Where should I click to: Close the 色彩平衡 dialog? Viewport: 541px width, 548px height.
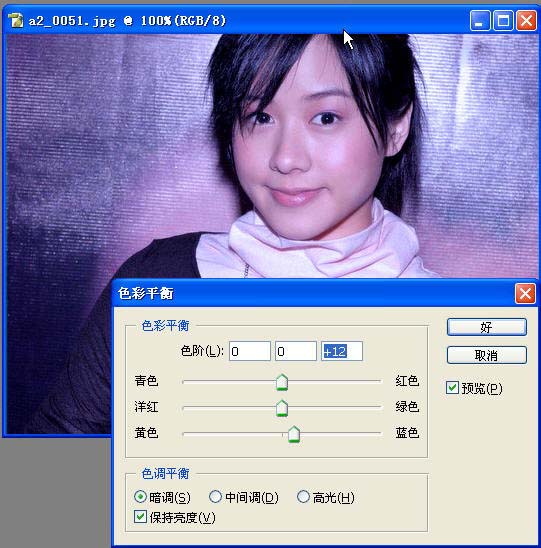pyautogui.click(x=525, y=293)
